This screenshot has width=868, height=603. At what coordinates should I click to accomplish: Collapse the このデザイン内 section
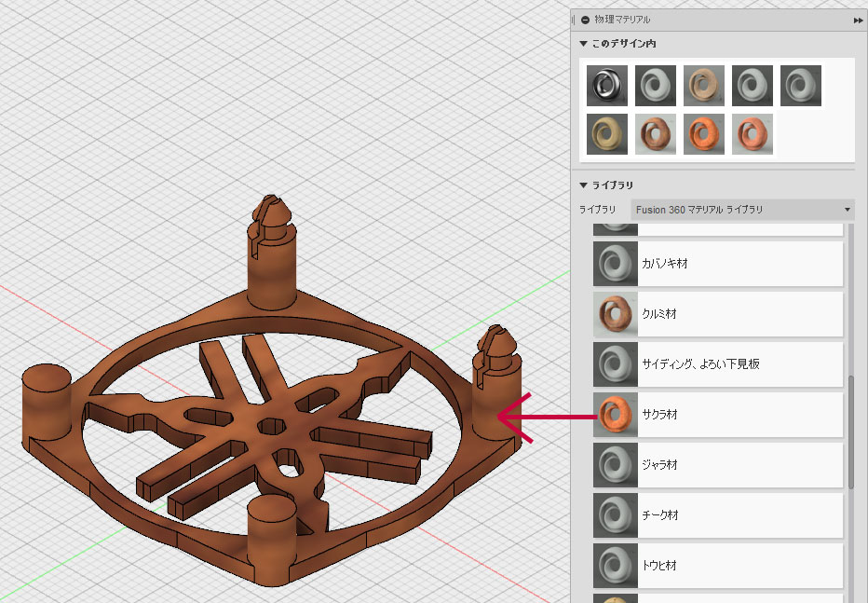point(584,44)
